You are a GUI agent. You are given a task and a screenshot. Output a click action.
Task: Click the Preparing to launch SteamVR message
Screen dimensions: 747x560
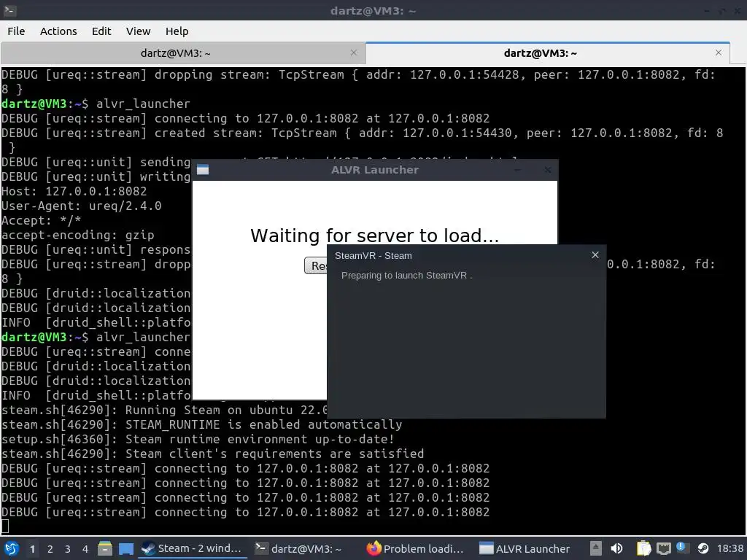click(406, 275)
